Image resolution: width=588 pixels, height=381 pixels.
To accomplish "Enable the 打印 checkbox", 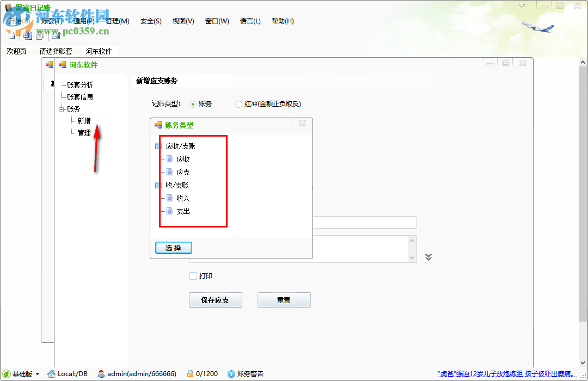I will [x=193, y=276].
